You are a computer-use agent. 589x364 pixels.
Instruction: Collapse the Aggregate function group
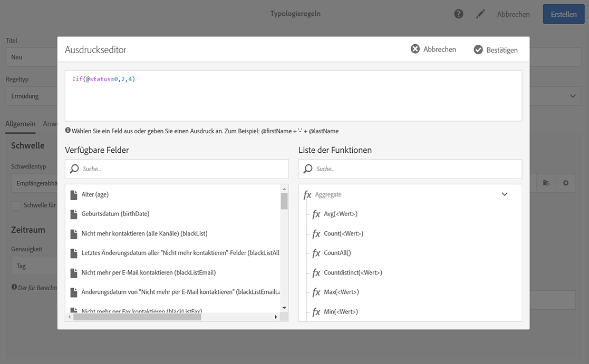(504, 194)
